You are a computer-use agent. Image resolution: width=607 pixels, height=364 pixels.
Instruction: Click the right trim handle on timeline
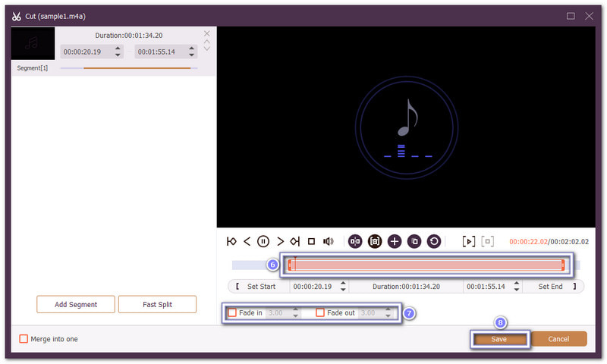coord(562,265)
